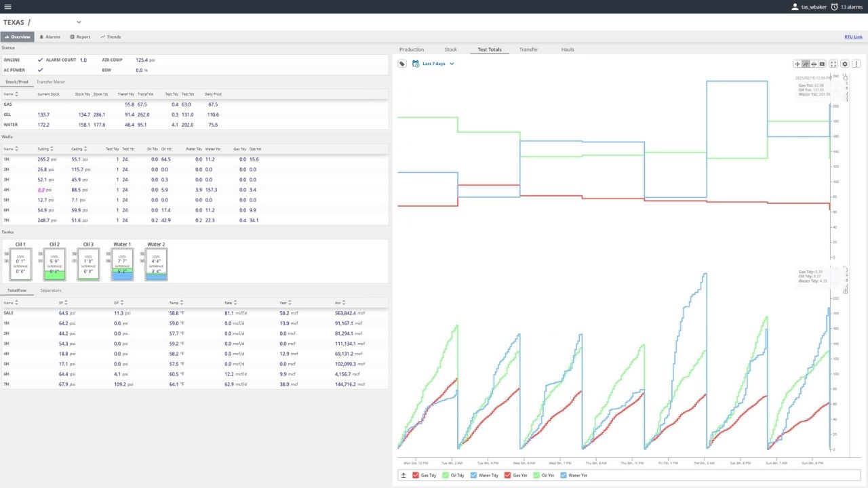Open the hamburger navigation menu
Viewport: 868px width, 488px height.
(7, 7)
